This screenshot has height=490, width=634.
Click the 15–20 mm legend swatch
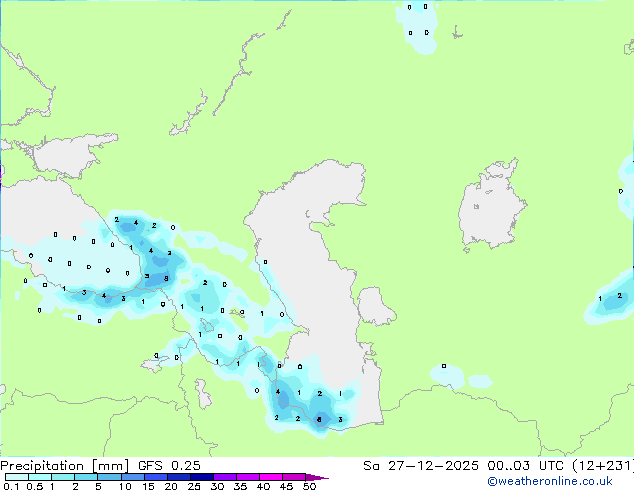pos(156,477)
